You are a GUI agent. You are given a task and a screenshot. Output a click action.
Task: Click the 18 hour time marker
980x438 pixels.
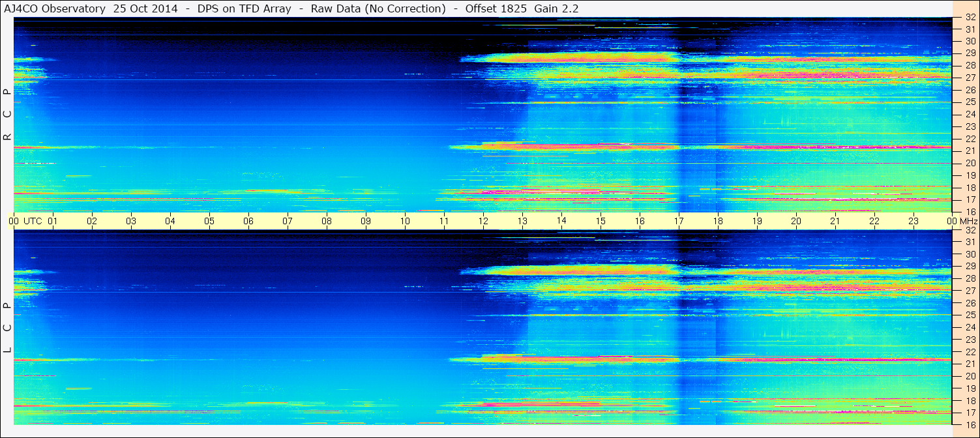click(x=718, y=221)
